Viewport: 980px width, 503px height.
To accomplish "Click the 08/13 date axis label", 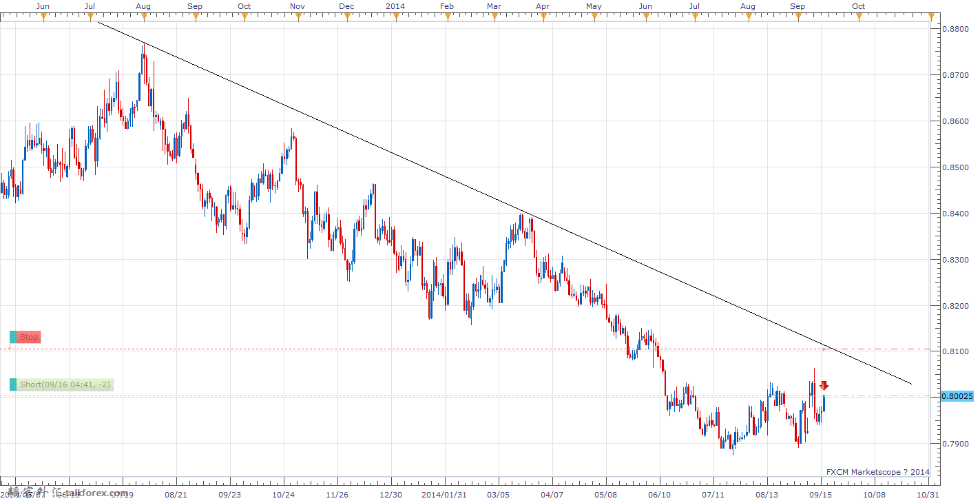I will coord(767,494).
